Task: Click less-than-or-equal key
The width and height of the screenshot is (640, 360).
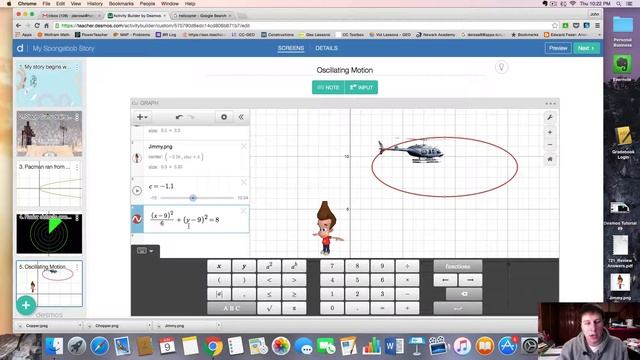Action: (269, 294)
